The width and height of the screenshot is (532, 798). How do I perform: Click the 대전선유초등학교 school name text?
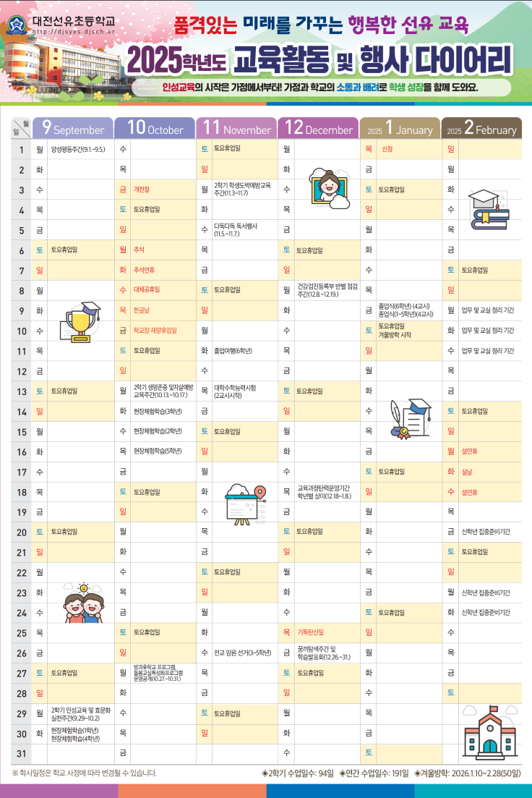click(72, 20)
